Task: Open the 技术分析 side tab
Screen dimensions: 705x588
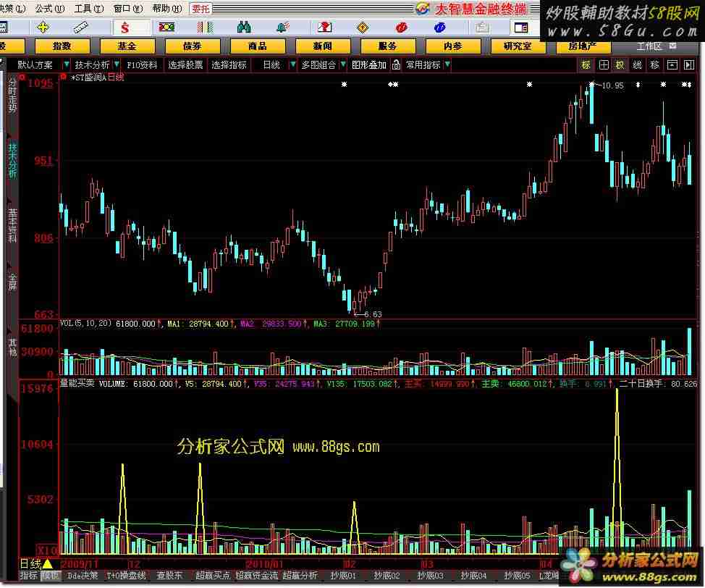Action: tap(12, 161)
